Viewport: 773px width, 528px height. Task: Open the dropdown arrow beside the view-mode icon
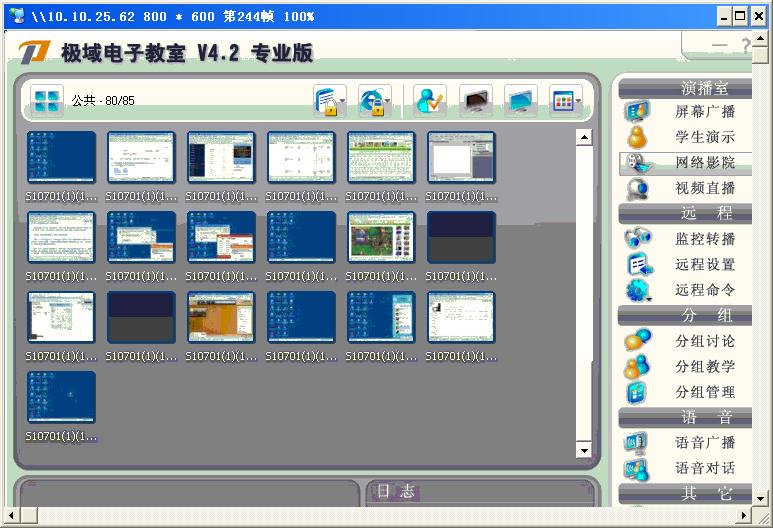(x=579, y=101)
